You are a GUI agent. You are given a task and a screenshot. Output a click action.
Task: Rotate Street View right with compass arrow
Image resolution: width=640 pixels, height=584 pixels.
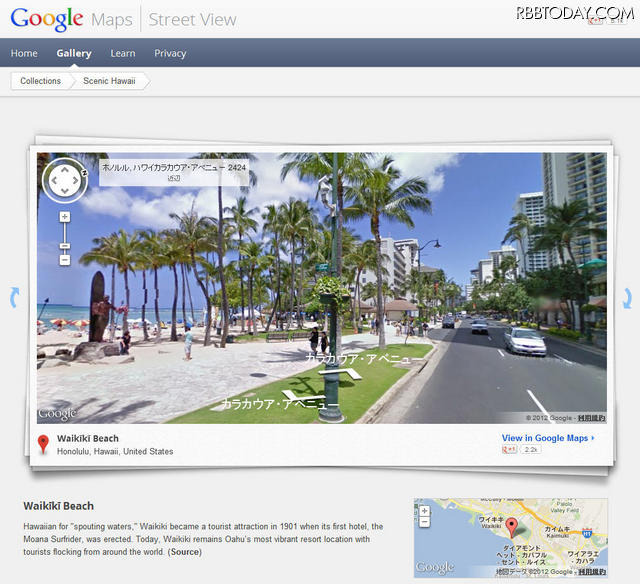point(76,180)
